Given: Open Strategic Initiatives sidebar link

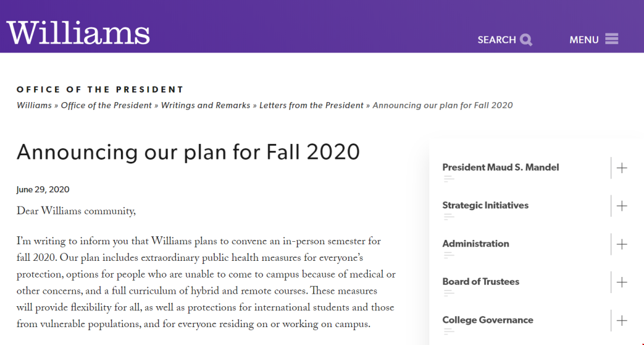Looking at the screenshot, I should coord(485,205).
